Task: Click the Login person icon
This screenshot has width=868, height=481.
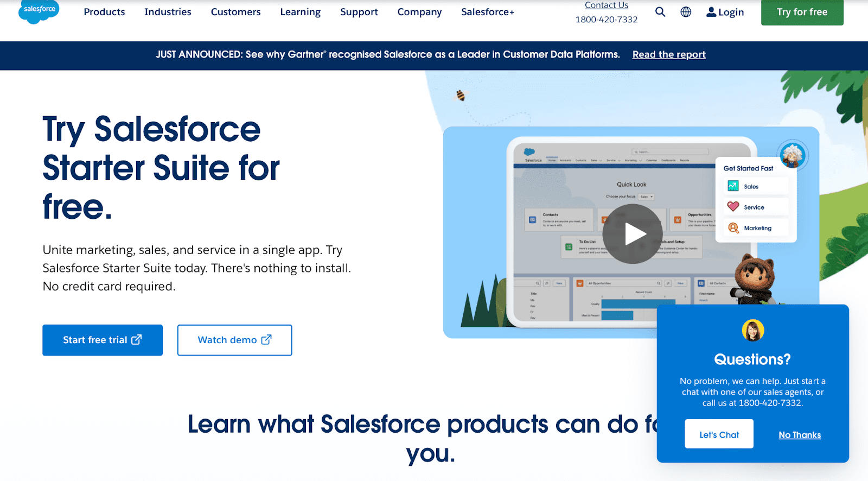Action: point(711,12)
